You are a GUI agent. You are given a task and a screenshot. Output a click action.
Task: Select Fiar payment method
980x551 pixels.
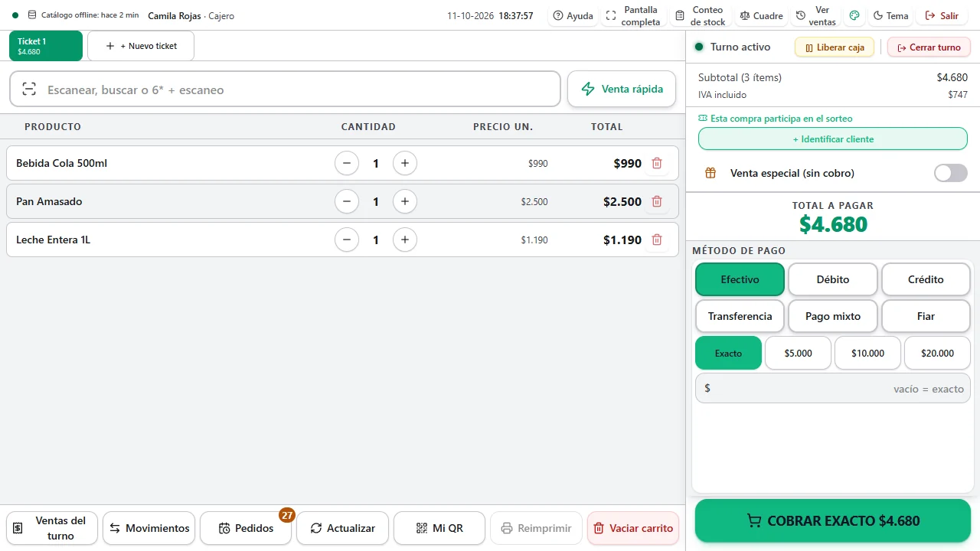[x=926, y=316]
